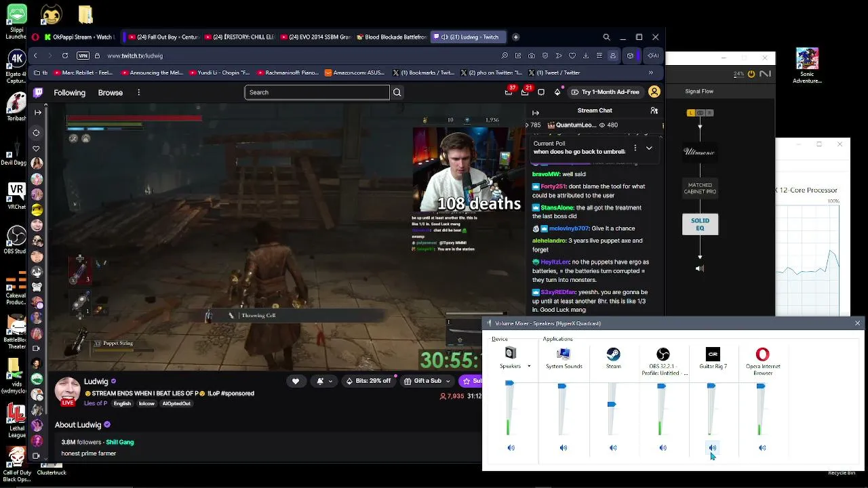This screenshot has width=868, height=488.
Task: Click the System Sounds icon in mixer
Action: click(564, 354)
